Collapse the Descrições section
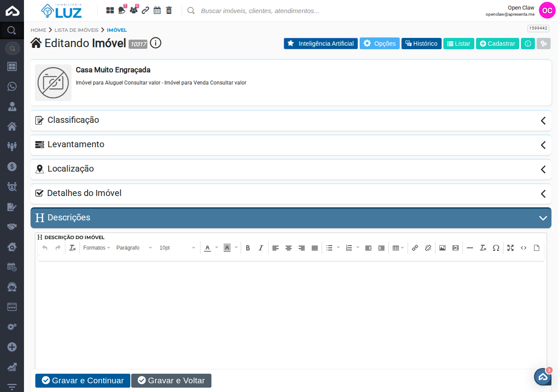The image size is (558, 392). pyautogui.click(x=543, y=217)
